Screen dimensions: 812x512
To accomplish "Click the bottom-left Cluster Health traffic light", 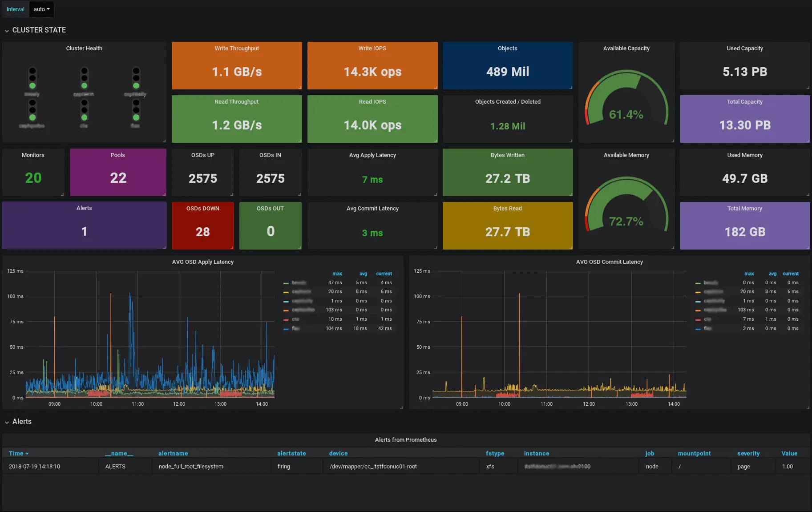I will tap(32, 110).
